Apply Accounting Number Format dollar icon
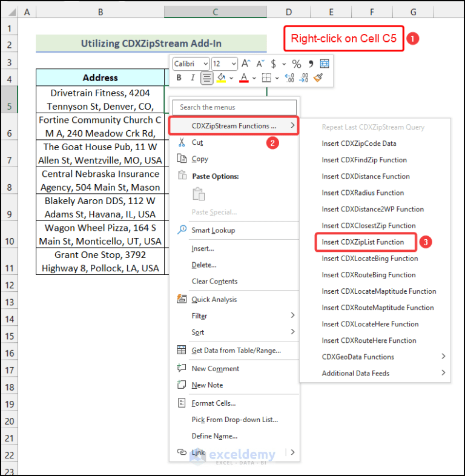 point(274,64)
